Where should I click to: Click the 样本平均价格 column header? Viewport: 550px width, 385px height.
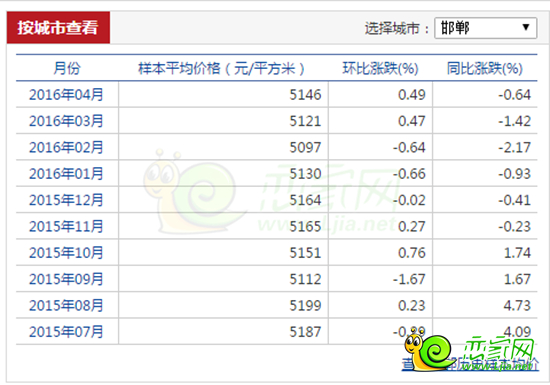pos(221,68)
